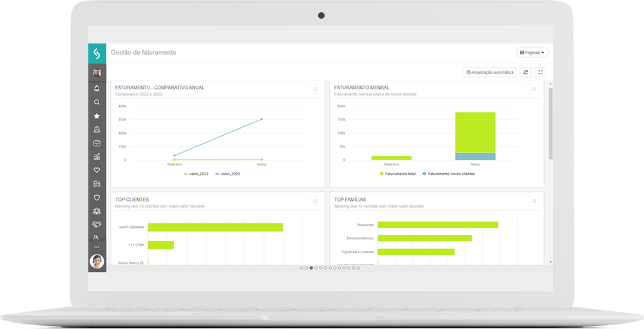Enter fullscreen mode with expand icon
Viewport: 644px width, 329px height.
[x=541, y=73]
